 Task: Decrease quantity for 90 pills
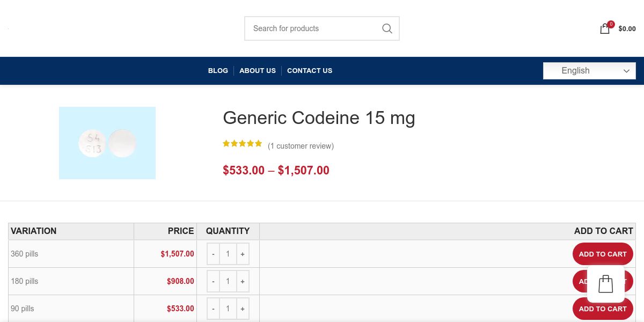click(x=213, y=309)
